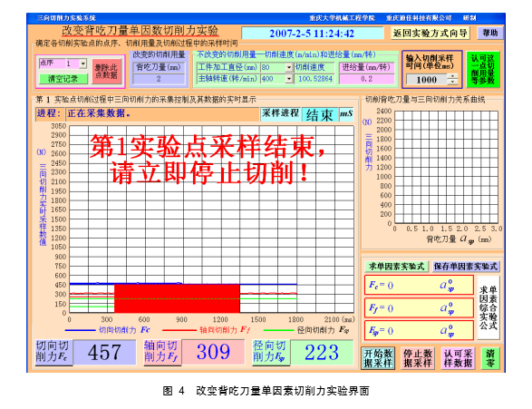The height and width of the screenshot is (409, 532).
Task: Click 认可采样数据 button
Action: (x=458, y=358)
